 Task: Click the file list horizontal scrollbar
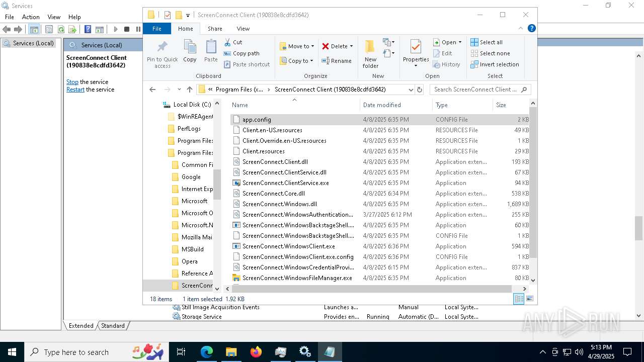(372, 289)
